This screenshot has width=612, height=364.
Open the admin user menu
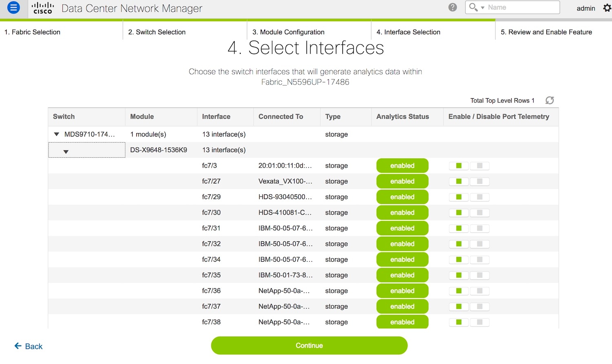[x=585, y=8]
